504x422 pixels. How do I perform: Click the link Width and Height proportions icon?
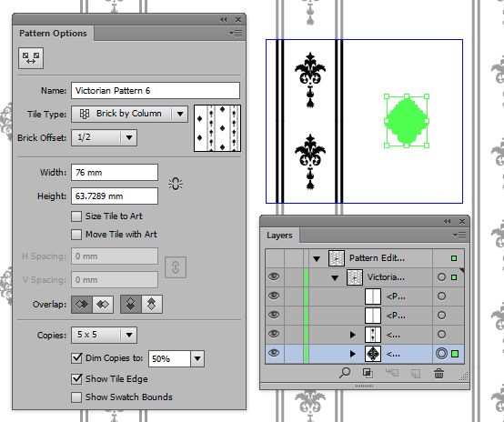coord(176,184)
